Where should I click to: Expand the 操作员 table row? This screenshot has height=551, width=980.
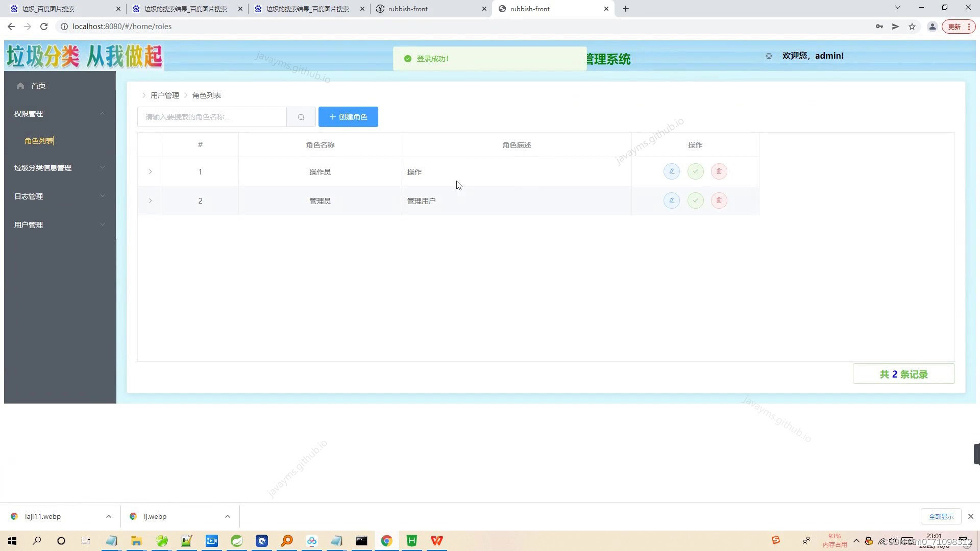150,172
